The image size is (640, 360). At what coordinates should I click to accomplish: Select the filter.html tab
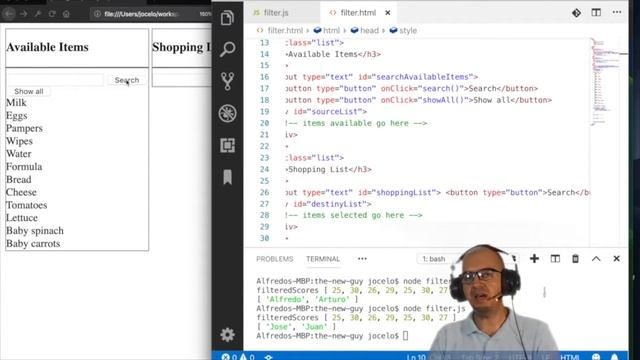358,13
